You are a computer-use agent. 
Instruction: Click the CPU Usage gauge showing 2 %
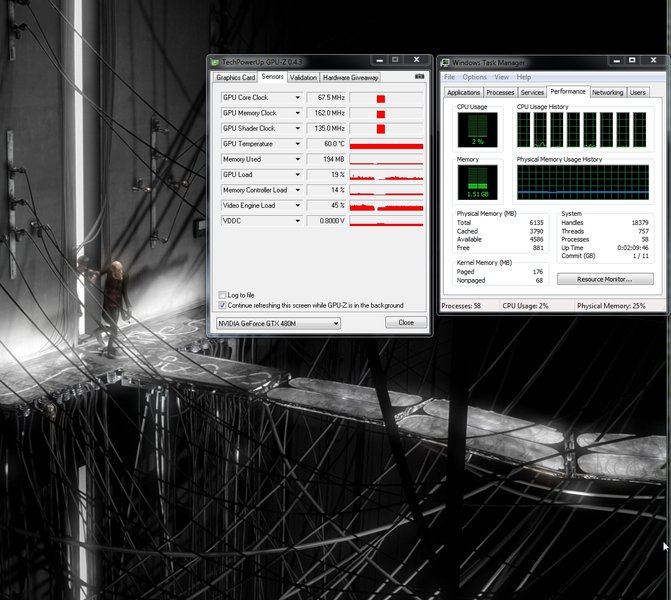tap(478, 130)
